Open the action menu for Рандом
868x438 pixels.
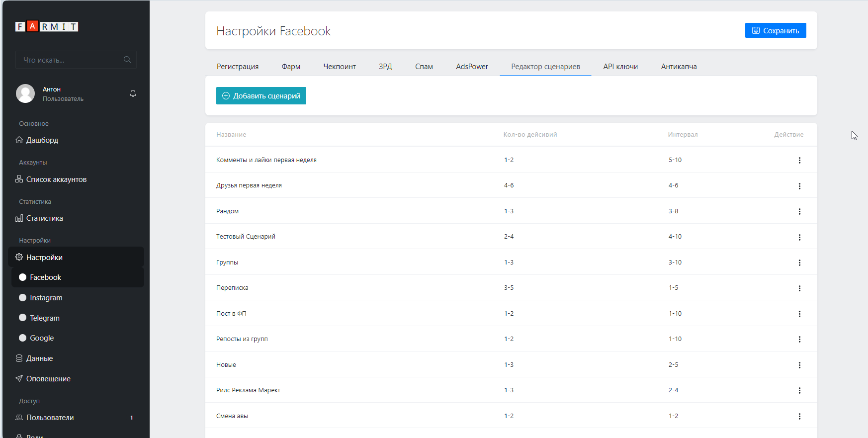coord(799,211)
